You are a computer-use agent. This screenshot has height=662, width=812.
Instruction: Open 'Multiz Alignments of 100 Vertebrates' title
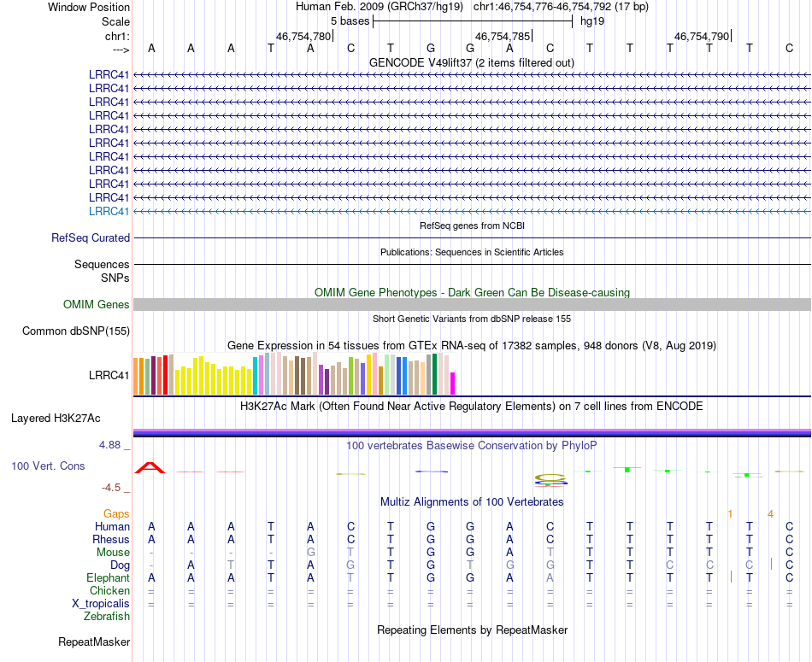472,502
